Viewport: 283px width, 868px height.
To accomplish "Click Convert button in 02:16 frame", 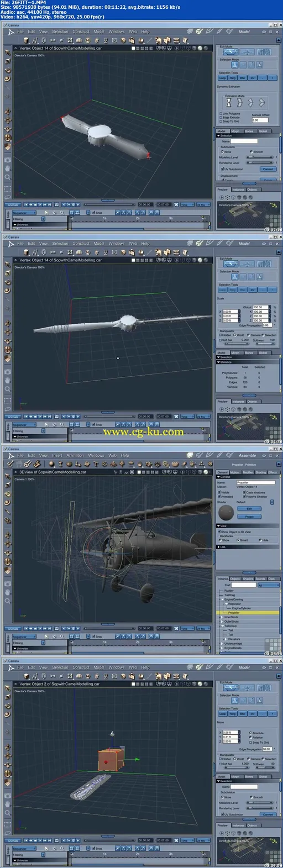I will coord(268,169).
